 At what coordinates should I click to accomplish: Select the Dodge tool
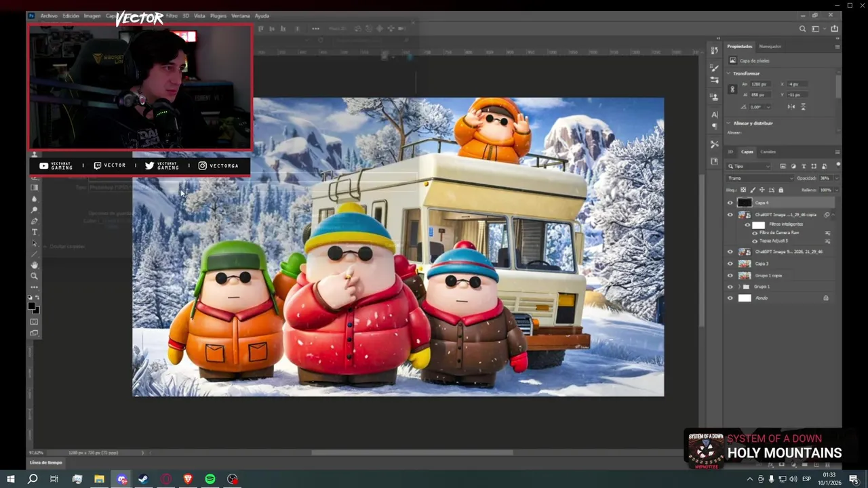coord(35,209)
